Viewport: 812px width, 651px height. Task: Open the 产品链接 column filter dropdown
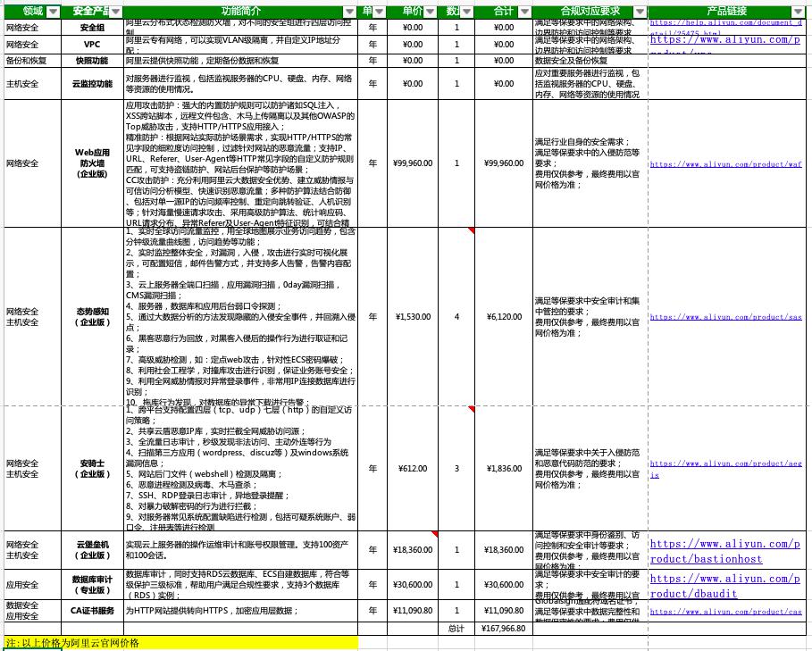[x=798, y=12]
